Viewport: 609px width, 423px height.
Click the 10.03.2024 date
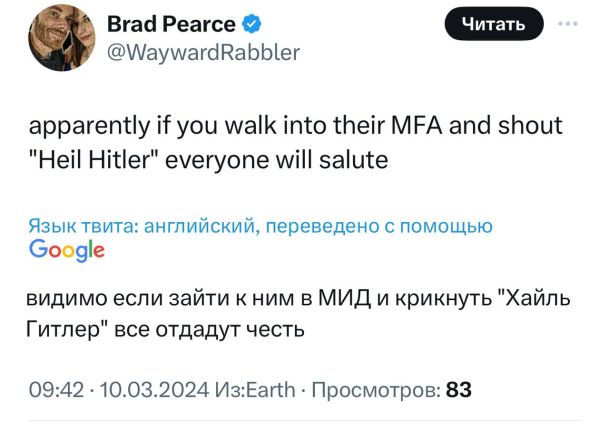pos(150,389)
